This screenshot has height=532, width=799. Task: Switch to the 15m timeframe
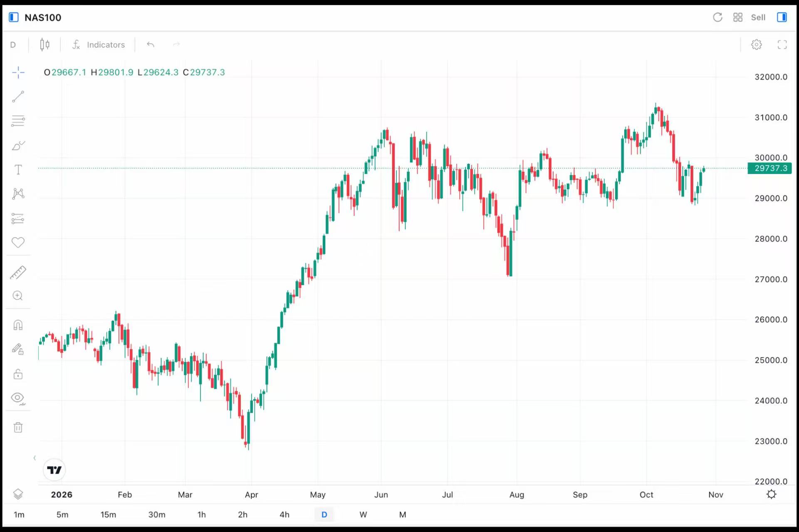(x=108, y=515)
